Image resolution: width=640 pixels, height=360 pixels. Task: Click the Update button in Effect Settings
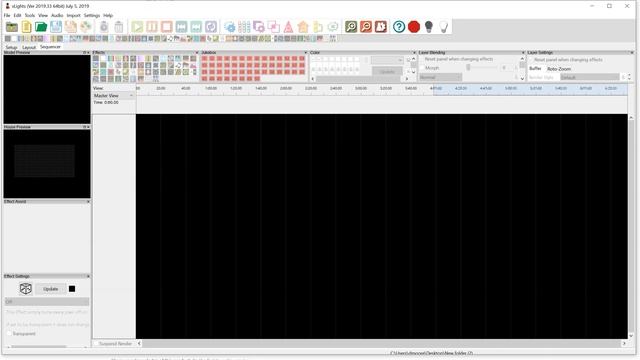coord(51,289)
